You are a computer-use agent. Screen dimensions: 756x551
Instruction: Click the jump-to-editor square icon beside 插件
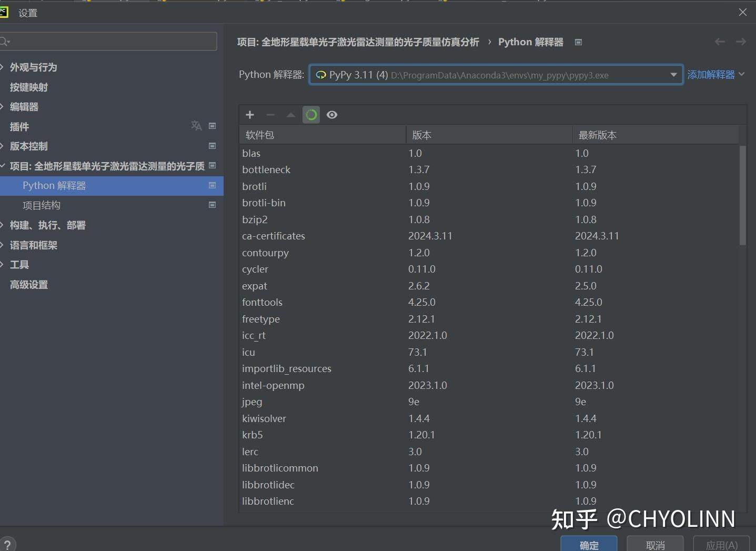[x=213, y=126]
